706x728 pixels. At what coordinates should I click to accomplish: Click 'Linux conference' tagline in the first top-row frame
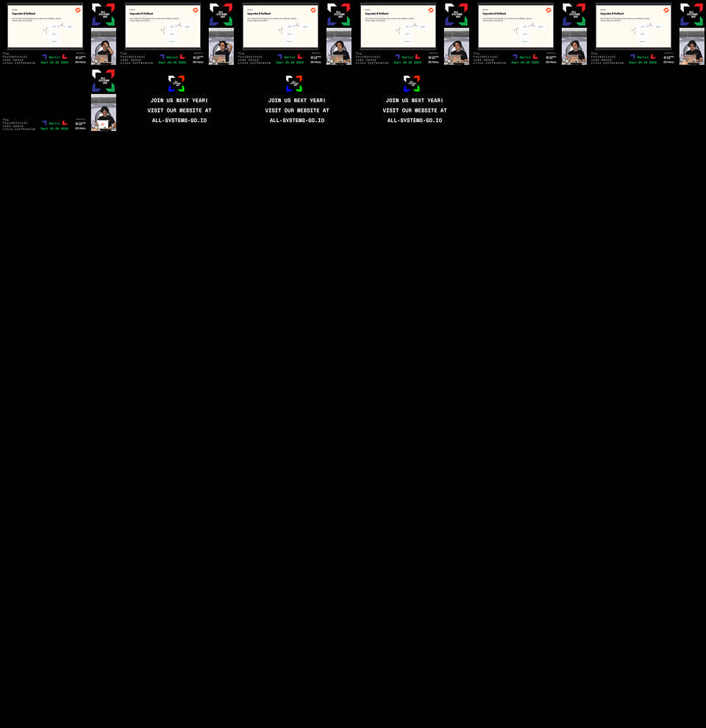tap(19, 63)
